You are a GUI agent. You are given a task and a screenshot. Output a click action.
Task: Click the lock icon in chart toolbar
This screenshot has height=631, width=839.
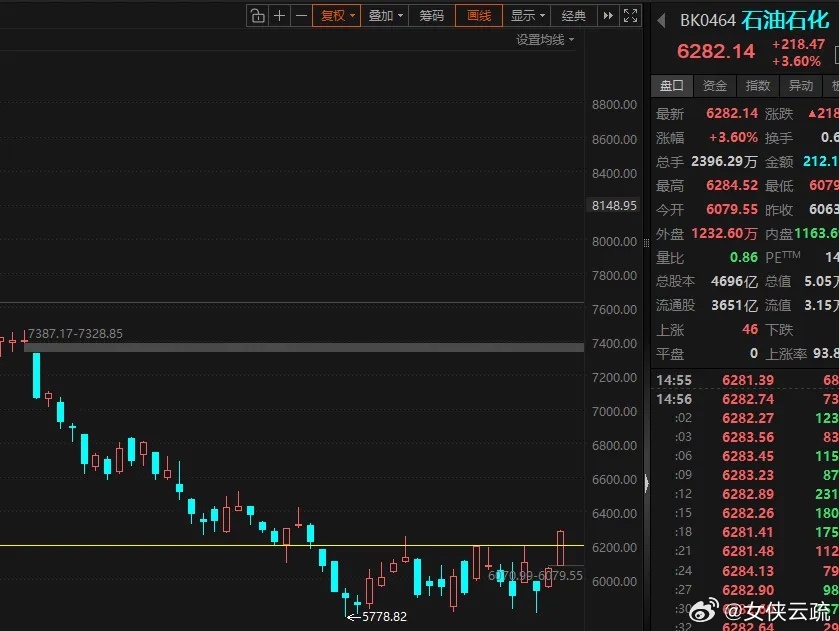258,16
